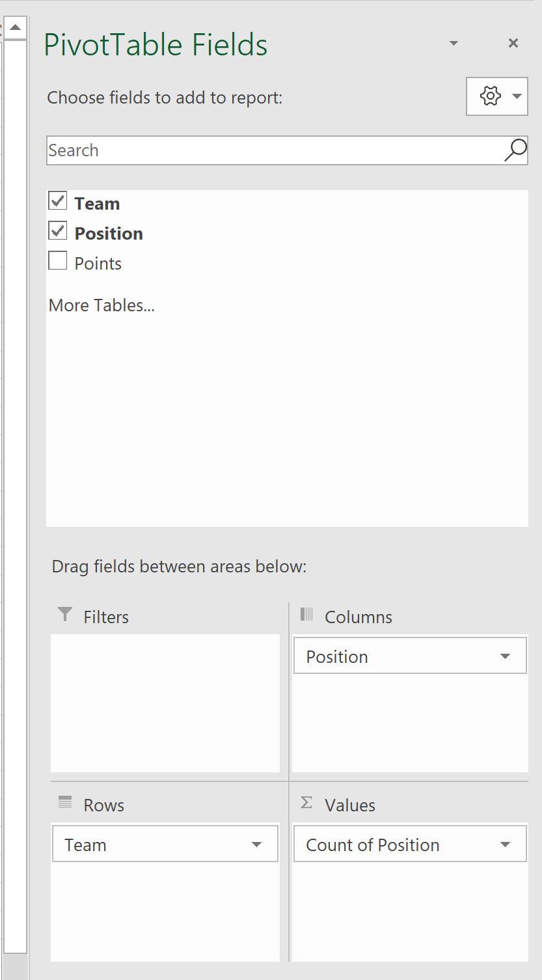This screenshot has width=542, height=980.
Task: Expand the Count of Position dropdown
Action: (x=505, y=845)
